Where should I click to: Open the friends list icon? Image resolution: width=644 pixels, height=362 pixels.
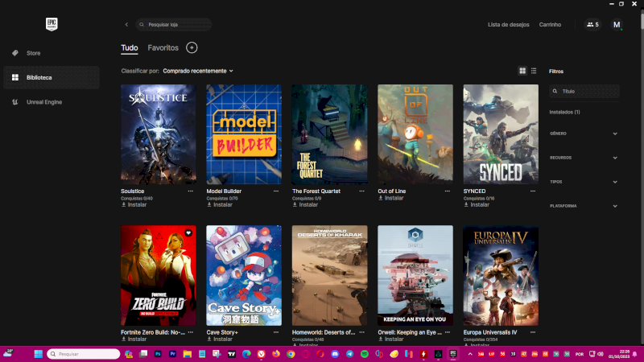coord(592,25)
